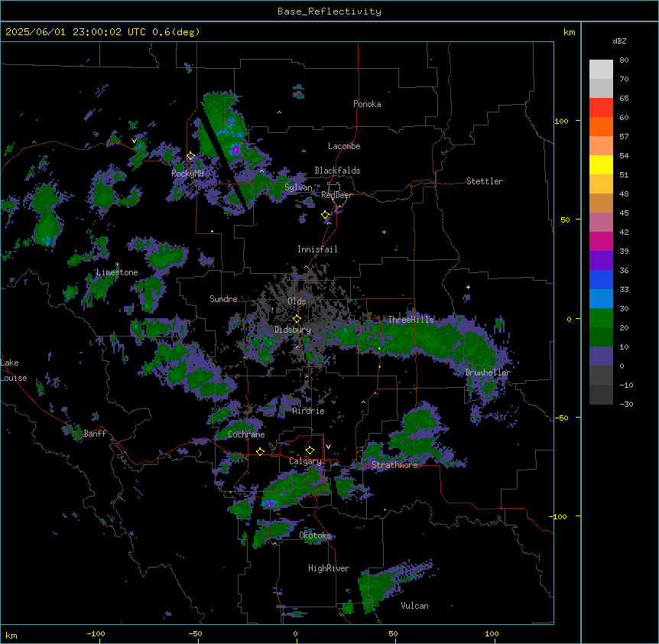This screenshot has width=659, height=644.
Task: Click the yellow diamond marker south of RedDeer
Action: click(326, 215)
